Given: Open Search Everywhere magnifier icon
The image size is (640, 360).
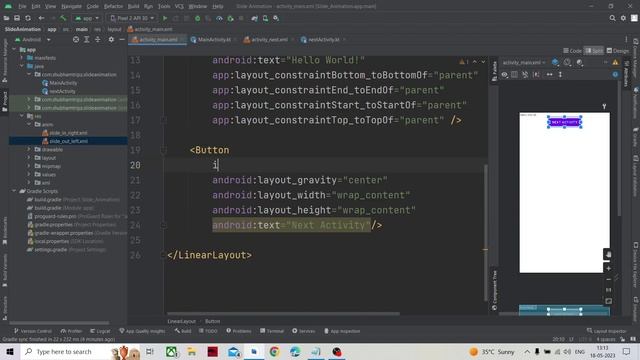Looking at the screenshot, I should [x=613, y=18].
